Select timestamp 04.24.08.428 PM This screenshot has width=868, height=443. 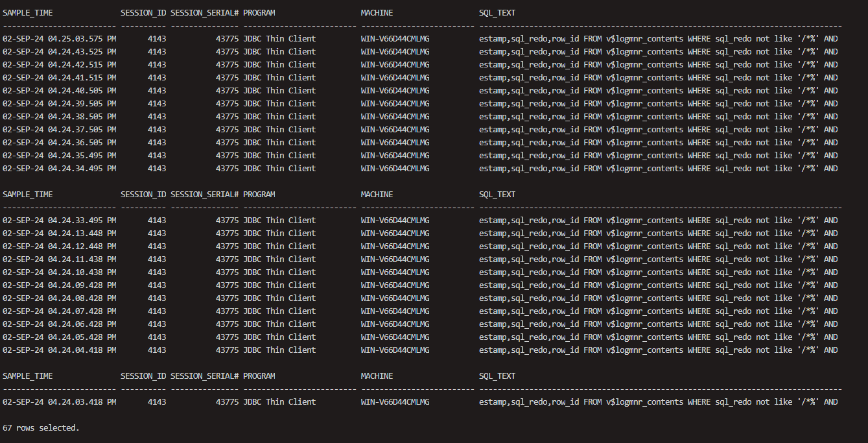(x=82, y=298)
